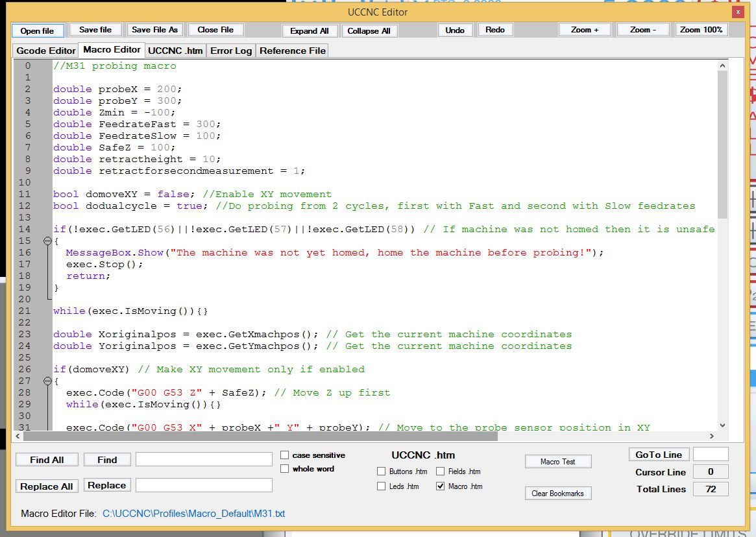Click the Find button

coord(107,460)
